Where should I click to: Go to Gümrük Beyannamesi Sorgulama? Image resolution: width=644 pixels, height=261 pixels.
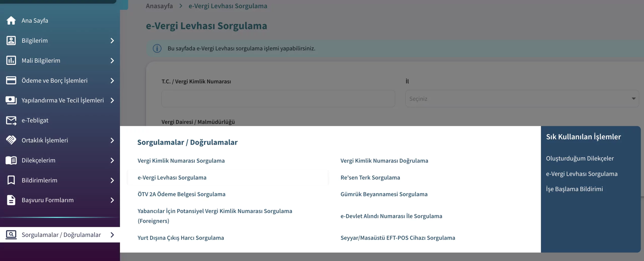[384, 194]
